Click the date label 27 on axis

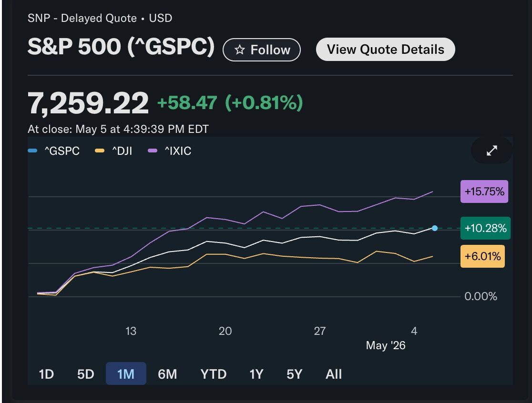tap(319, 331)
